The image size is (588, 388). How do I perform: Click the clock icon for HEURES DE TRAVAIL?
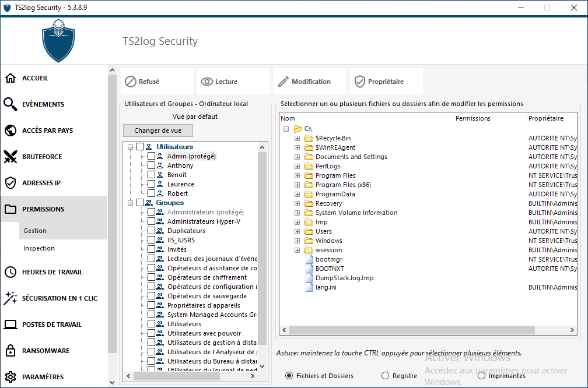click(10, 272)
